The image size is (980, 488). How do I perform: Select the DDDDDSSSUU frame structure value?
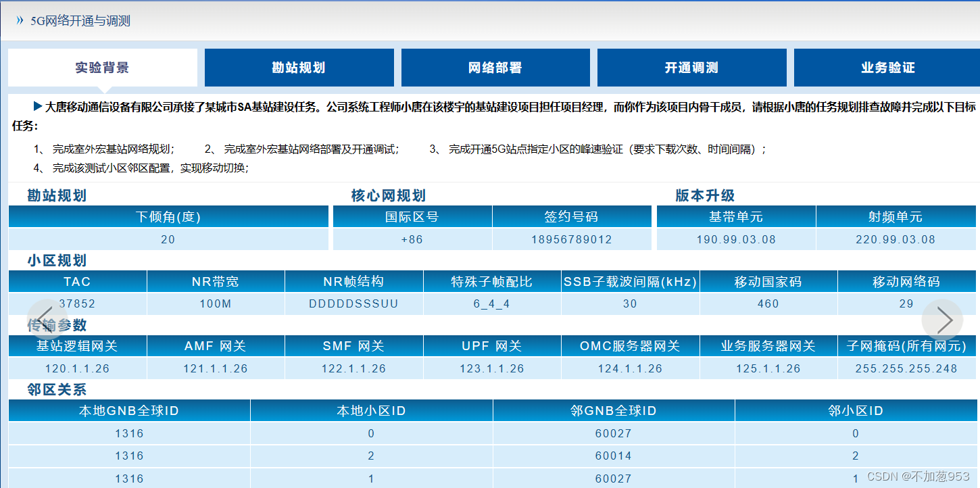[x=354, y=304]
